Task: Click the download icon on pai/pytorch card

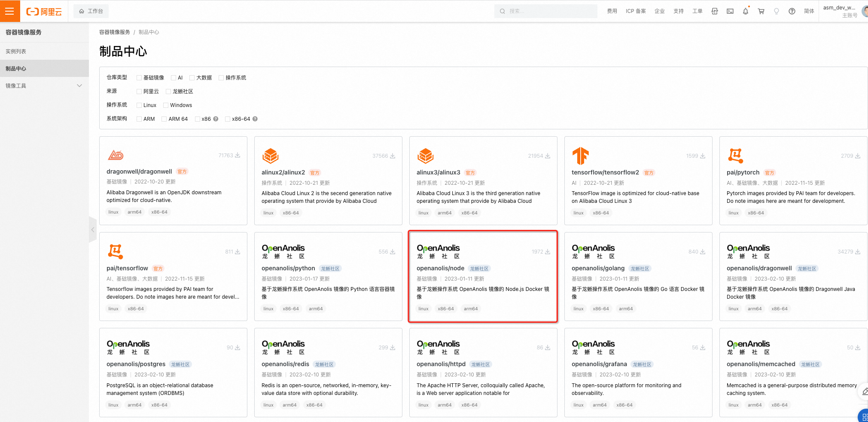Action: click(x=858, y=156)
